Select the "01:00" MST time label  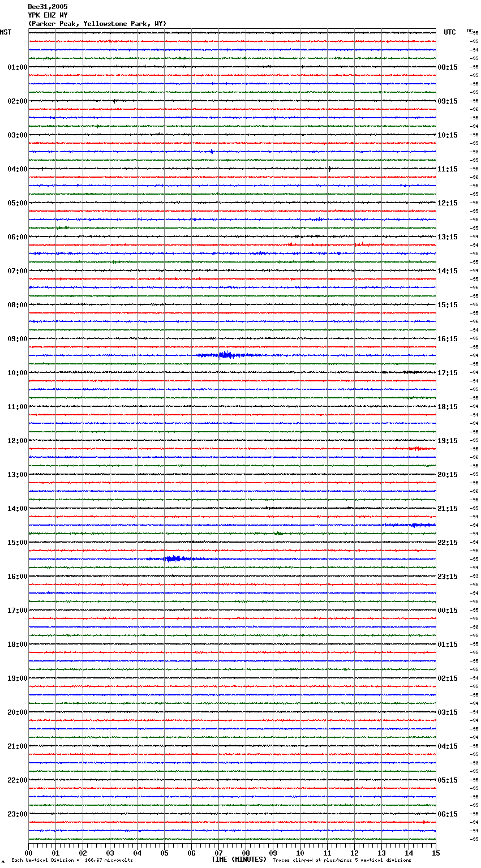coord(18,67)
